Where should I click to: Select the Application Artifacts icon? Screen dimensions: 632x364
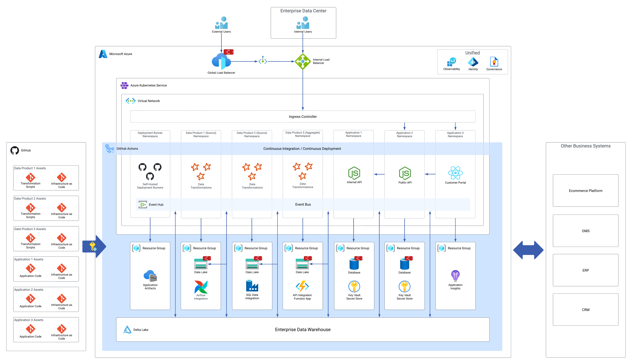150,276
